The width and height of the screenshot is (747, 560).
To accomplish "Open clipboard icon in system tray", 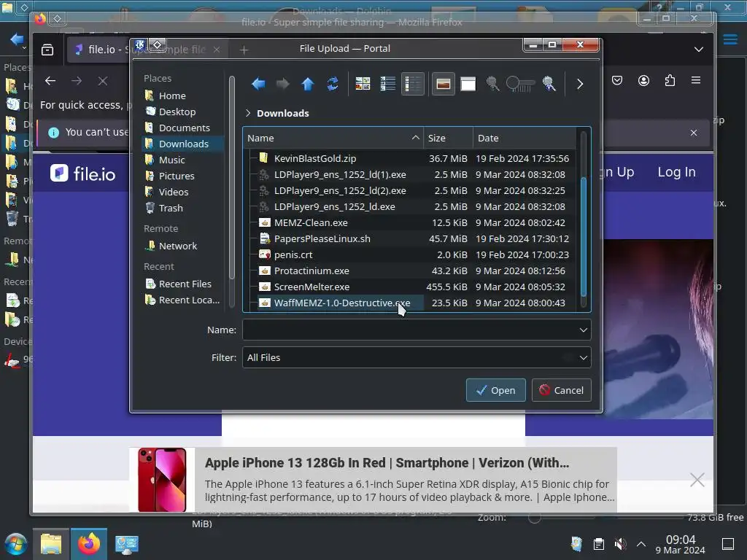I will 599,544.
